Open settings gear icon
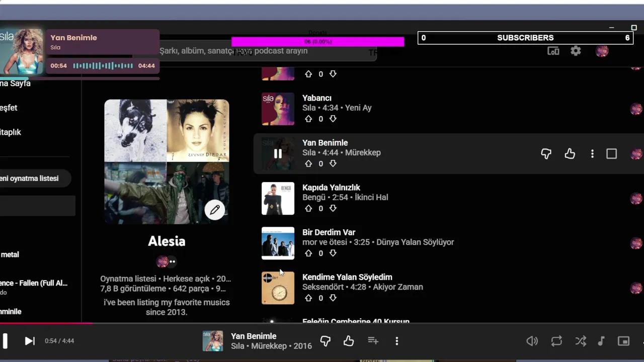The height and width of the screenshot is (362, 644). (x=576, y=51)
